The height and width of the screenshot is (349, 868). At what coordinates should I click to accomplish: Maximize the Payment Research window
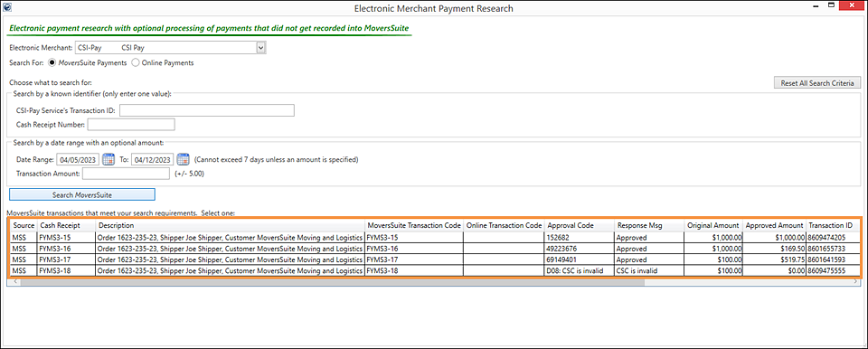tap(832, 6)
